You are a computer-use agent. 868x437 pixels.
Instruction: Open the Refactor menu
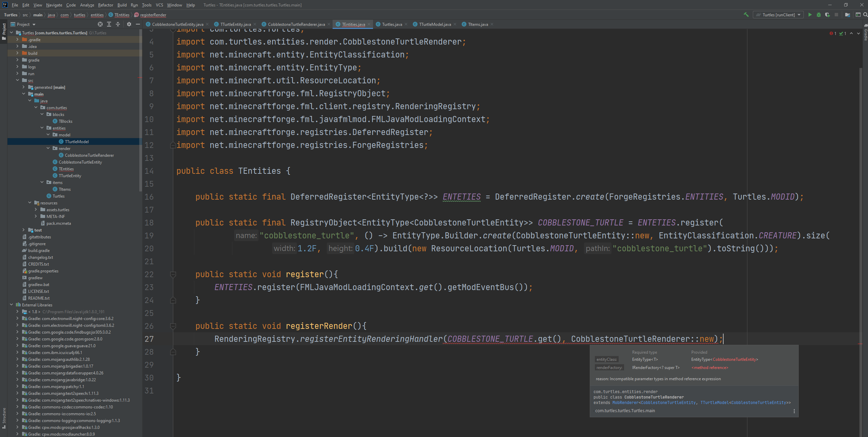pyautogui.click(x=105, y=5)
